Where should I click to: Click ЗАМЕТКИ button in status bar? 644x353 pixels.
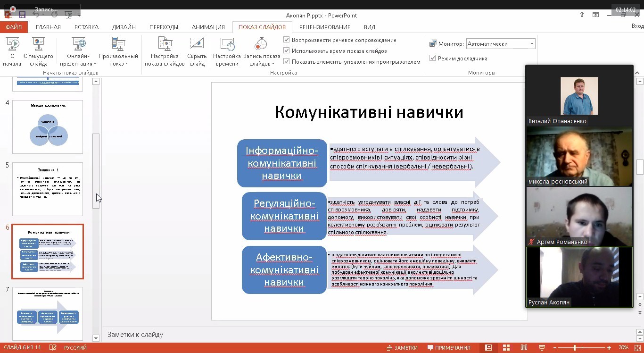402,348
